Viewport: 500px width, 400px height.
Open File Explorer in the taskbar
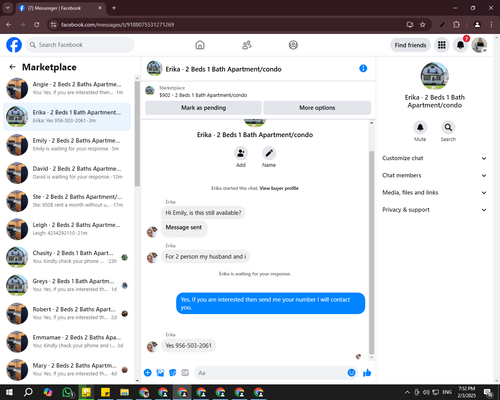pos(124,392)
